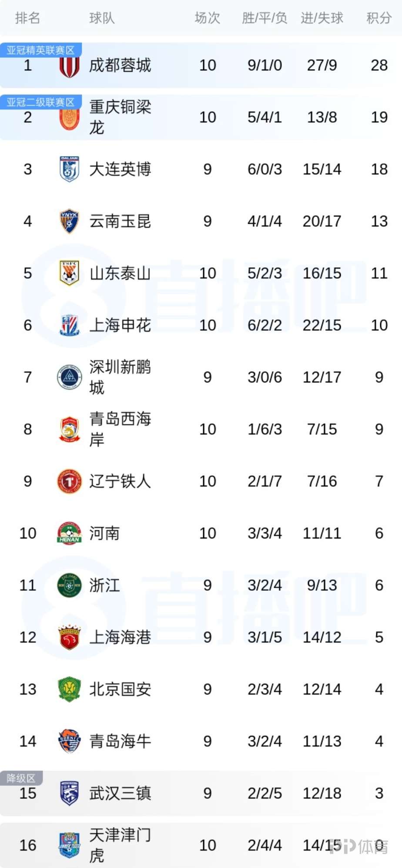Viewport: 402px width, 868px height.
Task: Click the 降级区 zone tag
Action: tap(21, 778)
